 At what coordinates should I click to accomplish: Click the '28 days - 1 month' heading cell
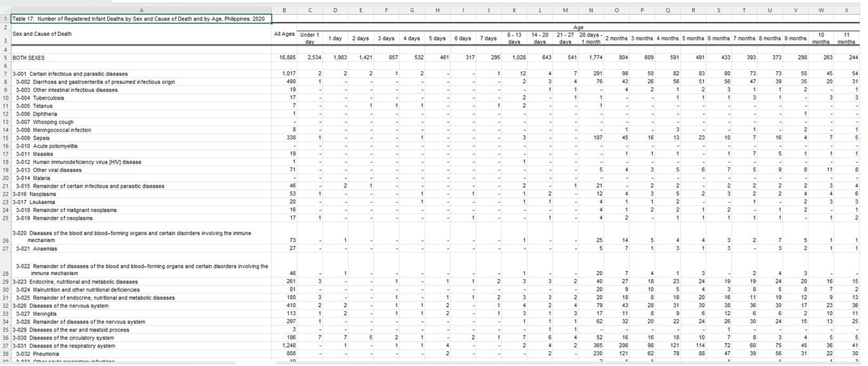(591, 37)
